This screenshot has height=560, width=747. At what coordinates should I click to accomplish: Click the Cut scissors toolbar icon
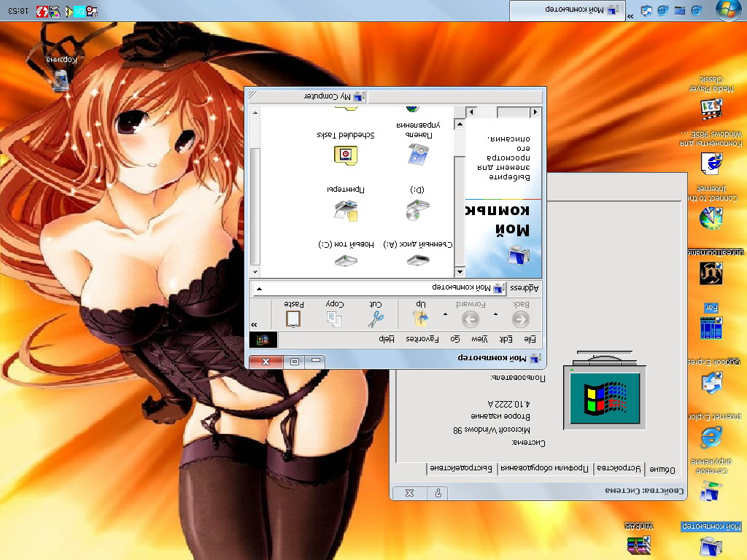tap(375, 318)
